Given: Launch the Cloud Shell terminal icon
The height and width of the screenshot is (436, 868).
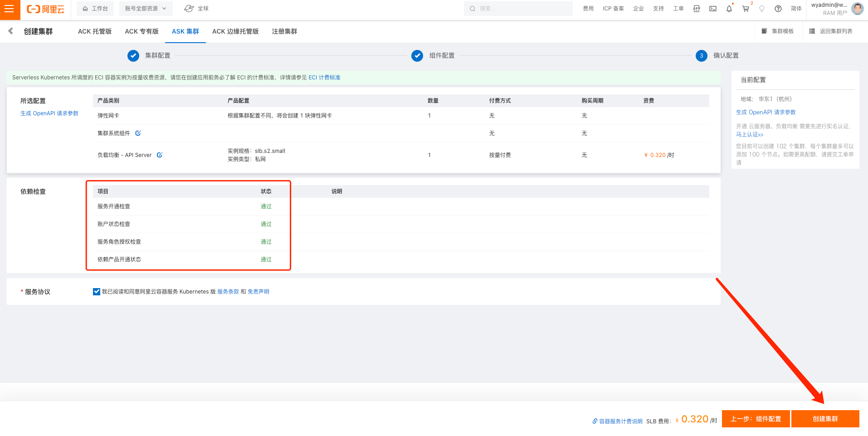Looking at the screenshot, I should click(x=713, y=9).
